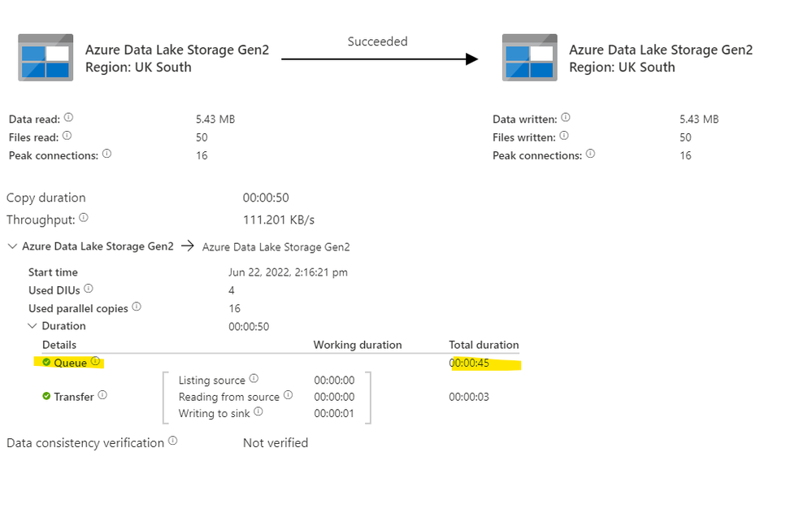Click info icon next to Writing to sink

coord(258,411)
